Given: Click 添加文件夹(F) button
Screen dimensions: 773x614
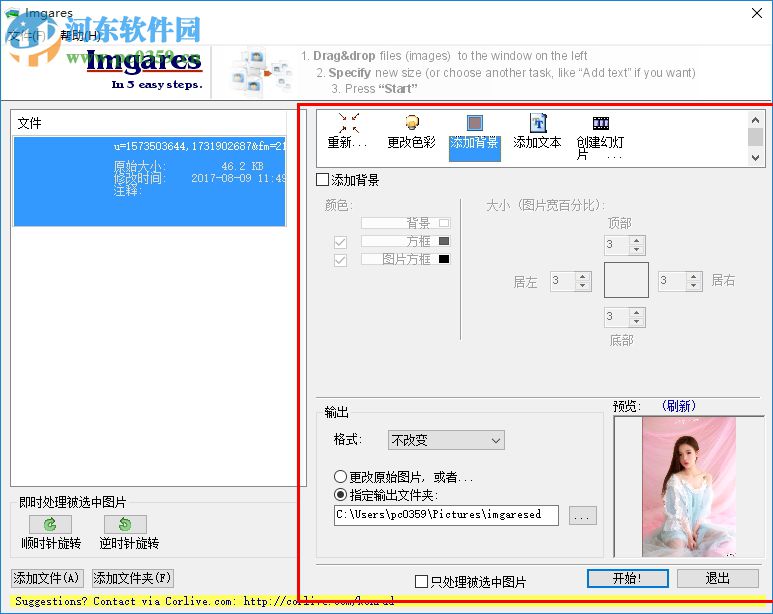Looking at the screenshot, I should 133,578.
